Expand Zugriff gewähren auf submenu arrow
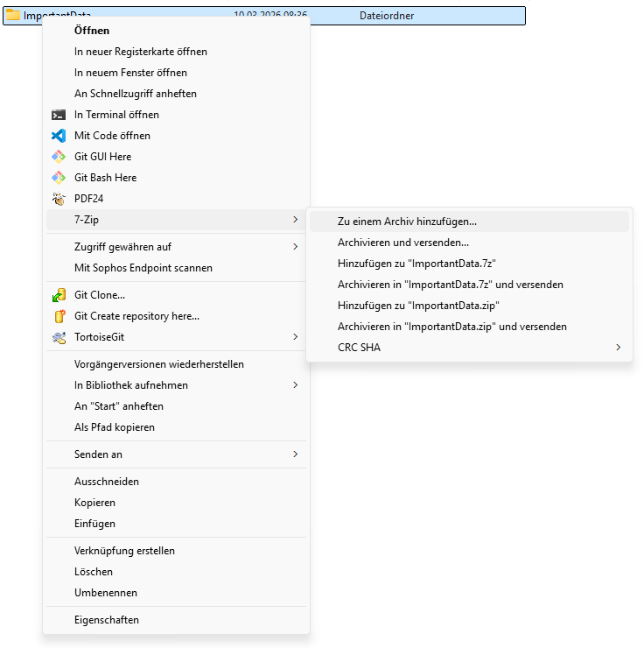This screenshot has width=644, height=648. [295, 247]
